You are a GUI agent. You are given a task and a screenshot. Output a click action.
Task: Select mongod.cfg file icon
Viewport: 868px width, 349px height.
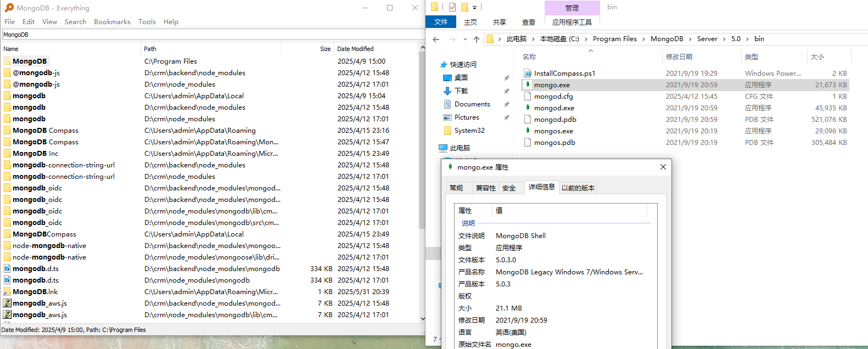pyautogui.click(x=528, y=96)
